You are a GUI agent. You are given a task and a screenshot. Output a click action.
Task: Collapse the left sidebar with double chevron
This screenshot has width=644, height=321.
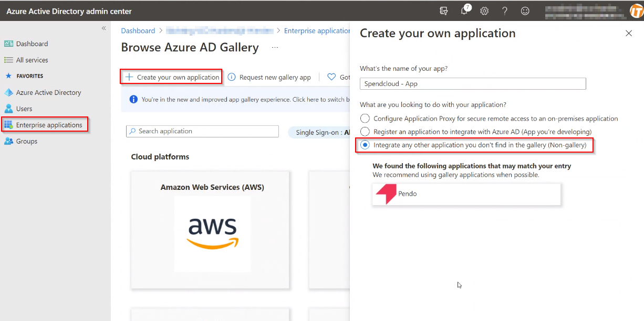[x=104, y=28]
